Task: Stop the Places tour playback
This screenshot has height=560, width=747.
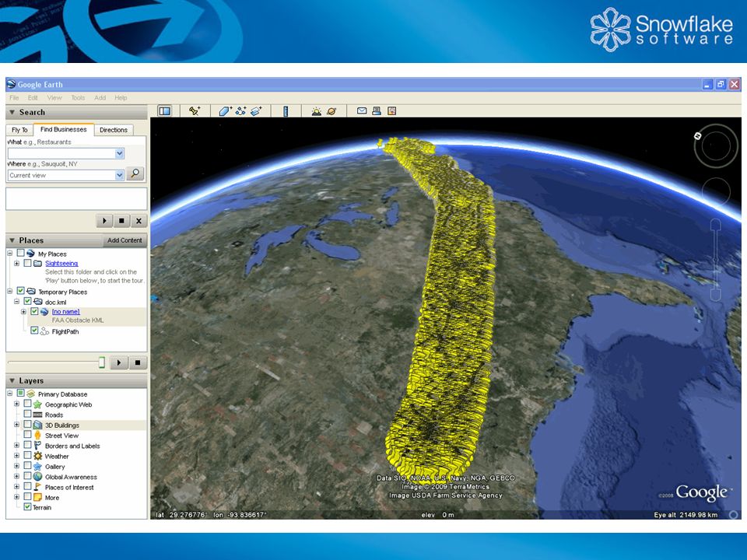Action: [137, 363]
